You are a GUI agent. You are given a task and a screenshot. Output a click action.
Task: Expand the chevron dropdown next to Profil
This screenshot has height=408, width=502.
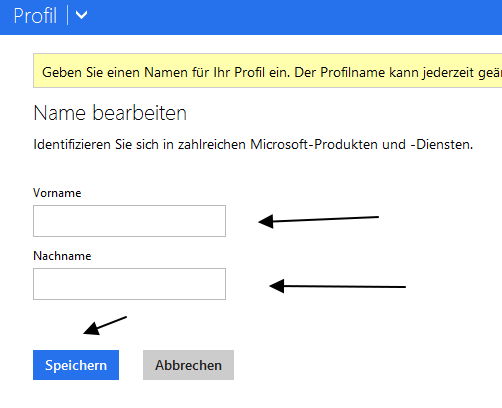(x=81, y=15)
